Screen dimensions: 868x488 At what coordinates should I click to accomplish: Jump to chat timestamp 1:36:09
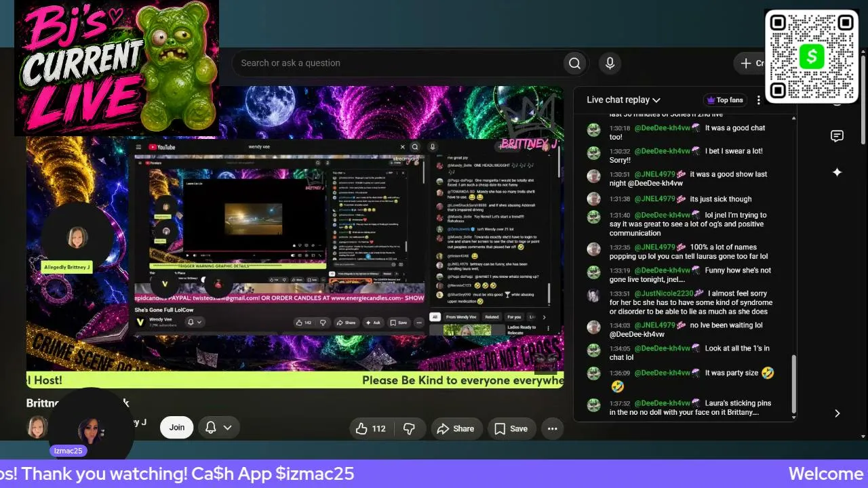click(620, 373)
